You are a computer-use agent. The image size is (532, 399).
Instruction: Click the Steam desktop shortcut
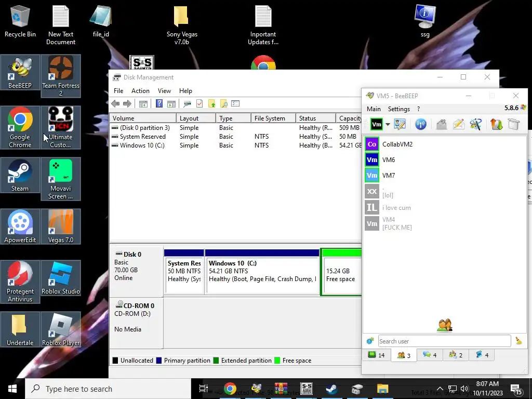pos(20,175)
